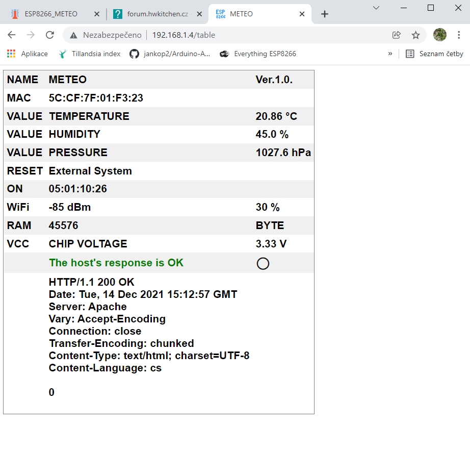Expand the hidden bookmarks overflow chevron
The height and width of the screenshot is (476, 470).
(x=390, y=54)
